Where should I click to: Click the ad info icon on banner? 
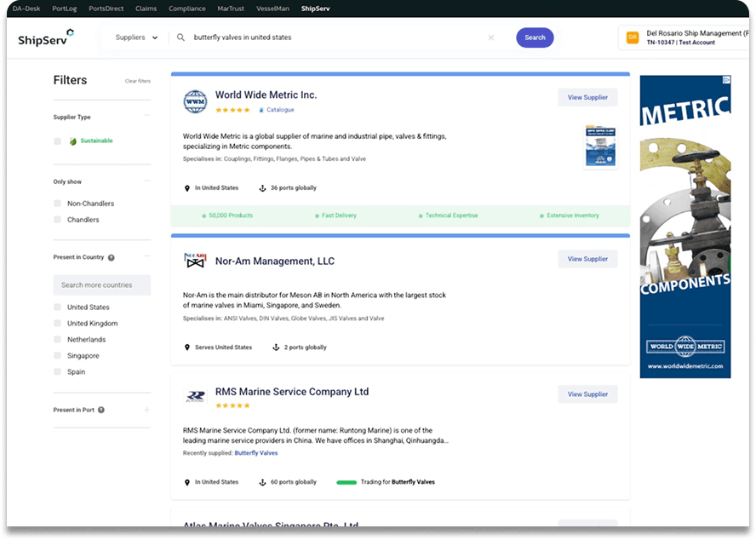(726, 79)
